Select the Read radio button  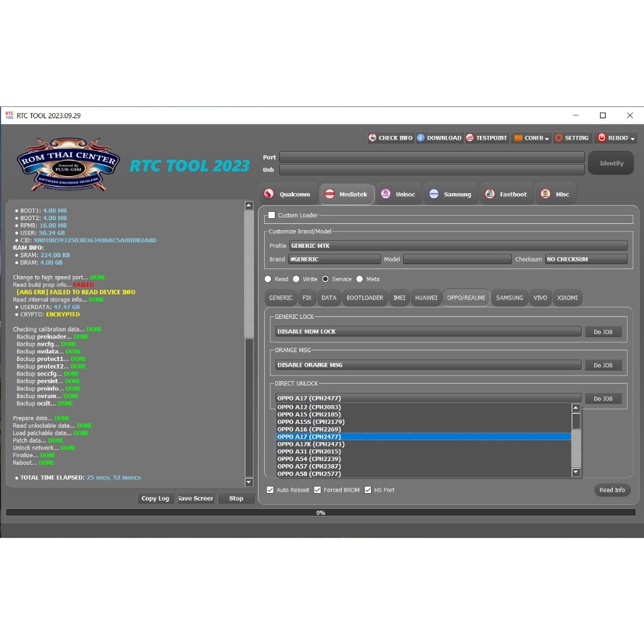(269, 279)
